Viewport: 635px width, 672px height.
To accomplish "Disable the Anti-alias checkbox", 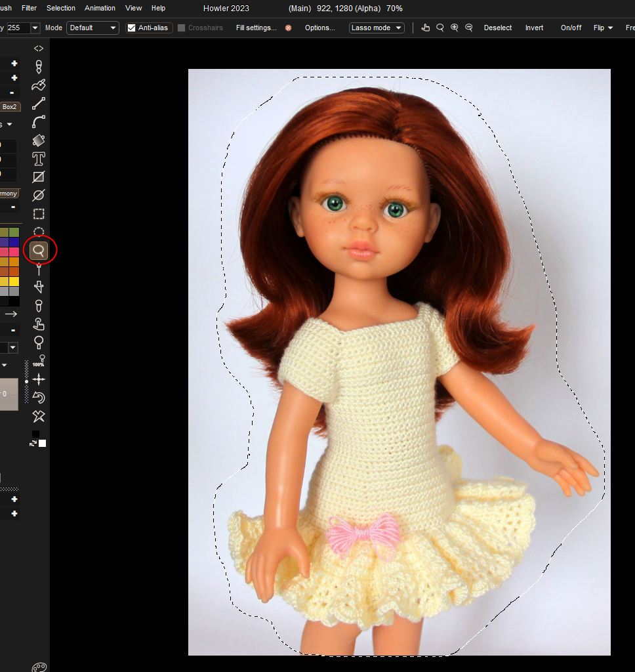I will 132,28.
